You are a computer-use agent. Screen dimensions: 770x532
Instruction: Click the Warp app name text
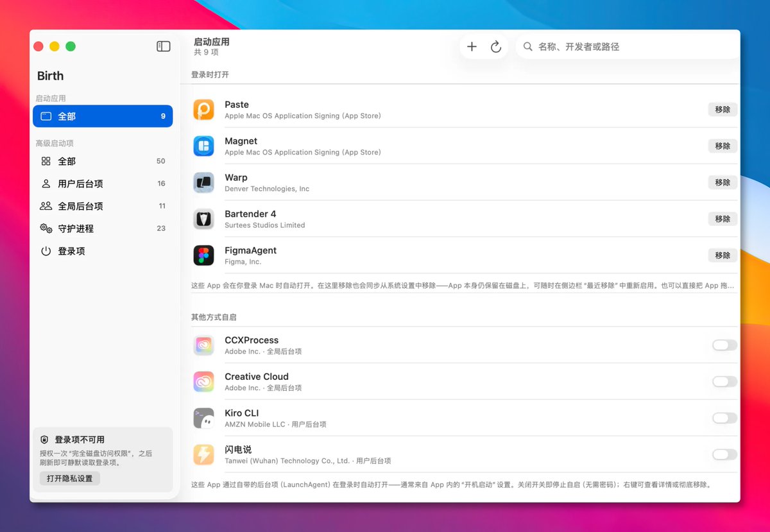click(236, 178)
